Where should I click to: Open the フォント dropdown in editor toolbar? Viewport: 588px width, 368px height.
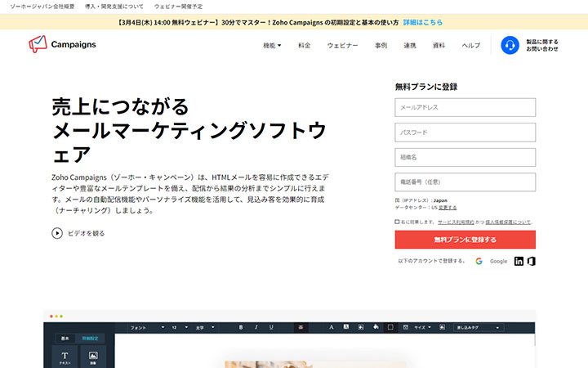(x=145, y=327)
